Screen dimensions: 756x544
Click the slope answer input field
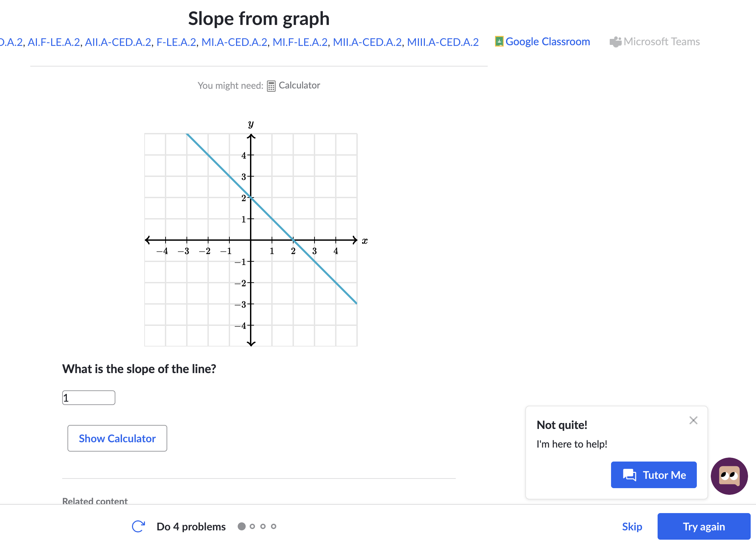click(89, 398)
